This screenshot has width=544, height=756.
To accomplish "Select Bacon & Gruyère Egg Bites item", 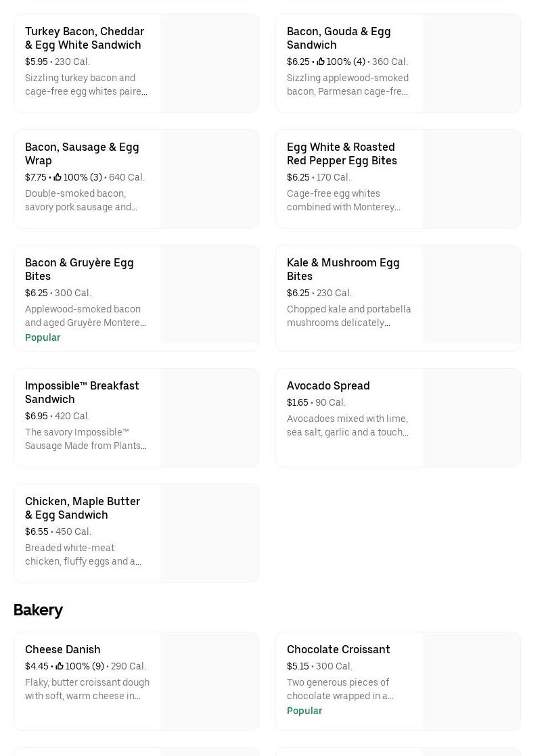I will (x=79, y=269).
